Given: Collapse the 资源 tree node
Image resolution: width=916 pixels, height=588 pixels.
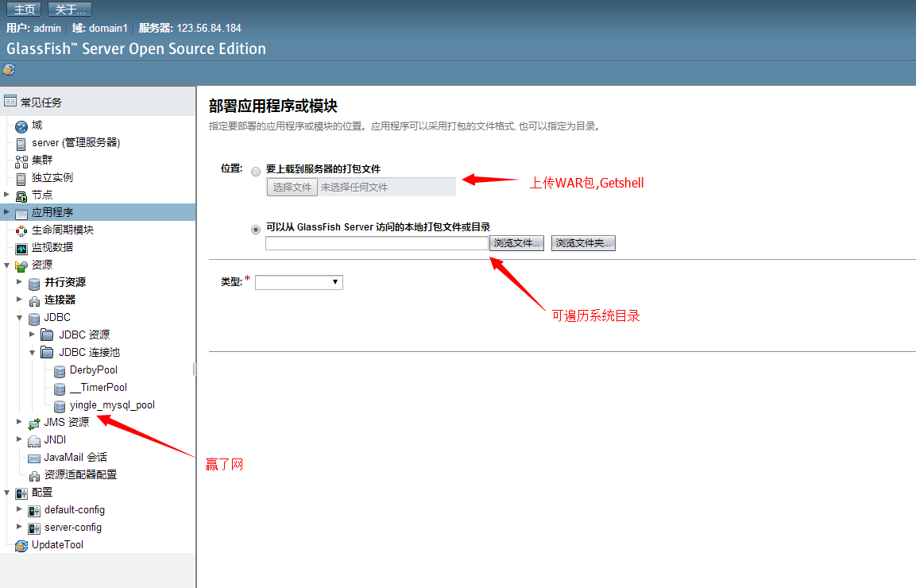Looking at the screenshot, I should [x=6, y=265].
